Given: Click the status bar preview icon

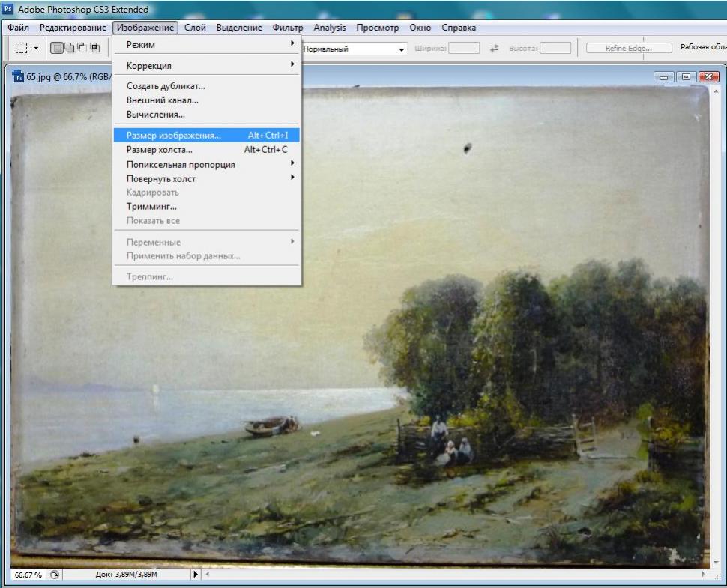Looking at the screenshot, I should pyautogui.click(x=55, y=575).
